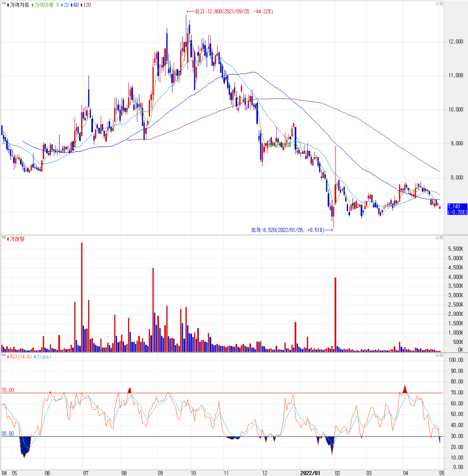This screenshot has height=476, width=468.
Task: Close the 거래량 volume panel
Action: pyautogui.click(x=441, y=238)
